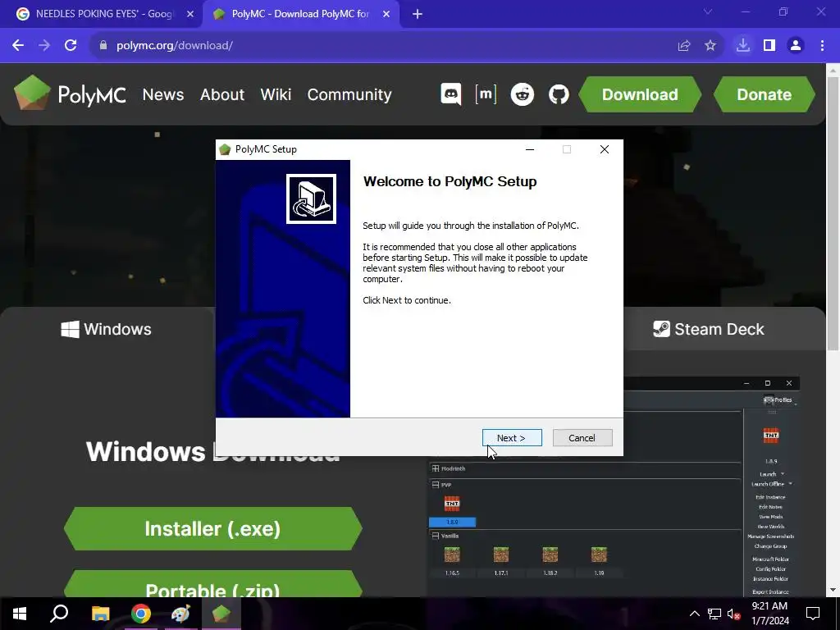
Task: Open tab search chevron
Action: (x=708, y=11)
